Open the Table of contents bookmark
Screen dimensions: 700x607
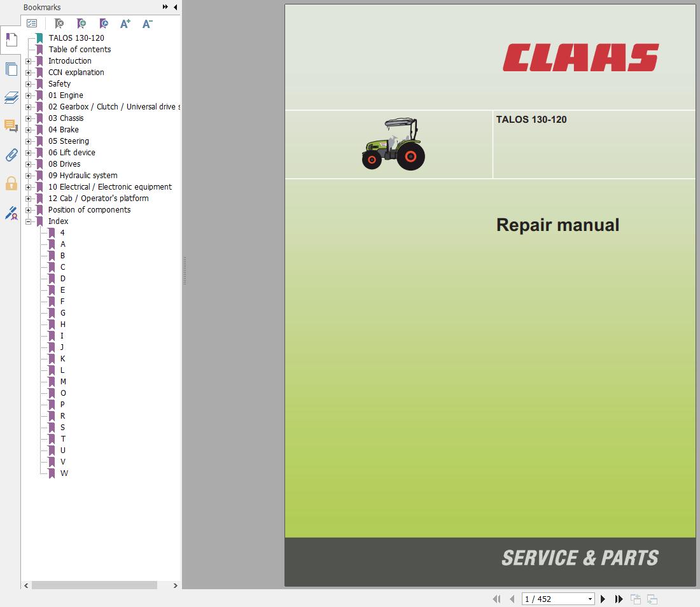[x=80, y=50]
